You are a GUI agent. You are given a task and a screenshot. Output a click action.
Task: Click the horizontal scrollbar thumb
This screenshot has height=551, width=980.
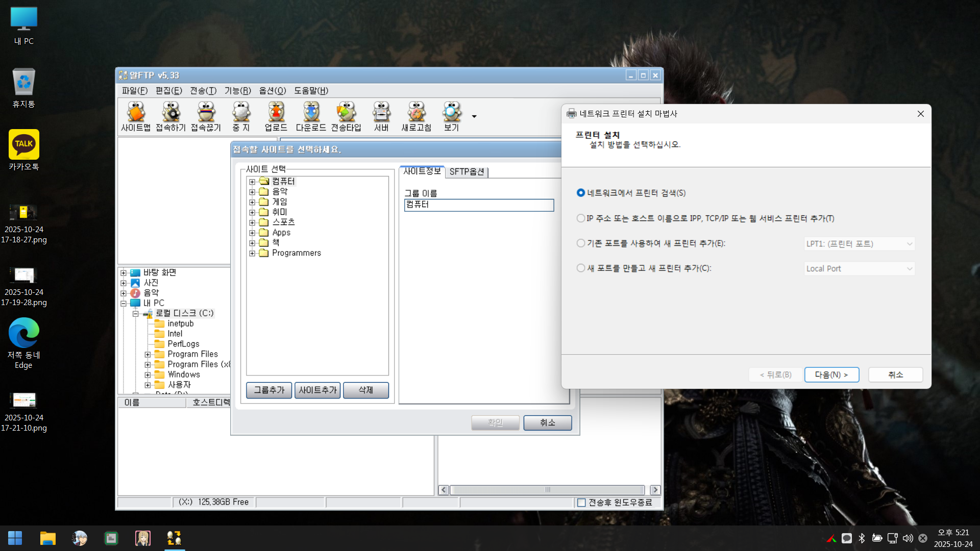tap(547, 490)
